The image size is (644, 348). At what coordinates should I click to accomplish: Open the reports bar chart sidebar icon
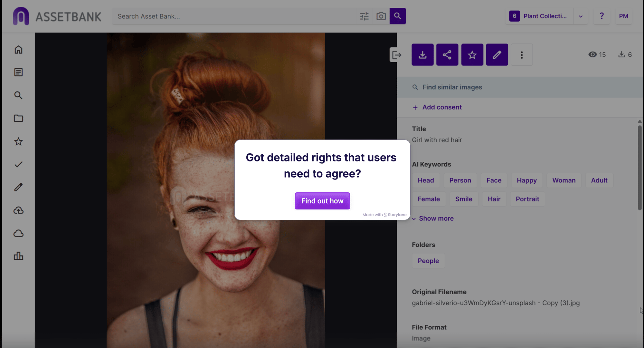pos(18,256)
